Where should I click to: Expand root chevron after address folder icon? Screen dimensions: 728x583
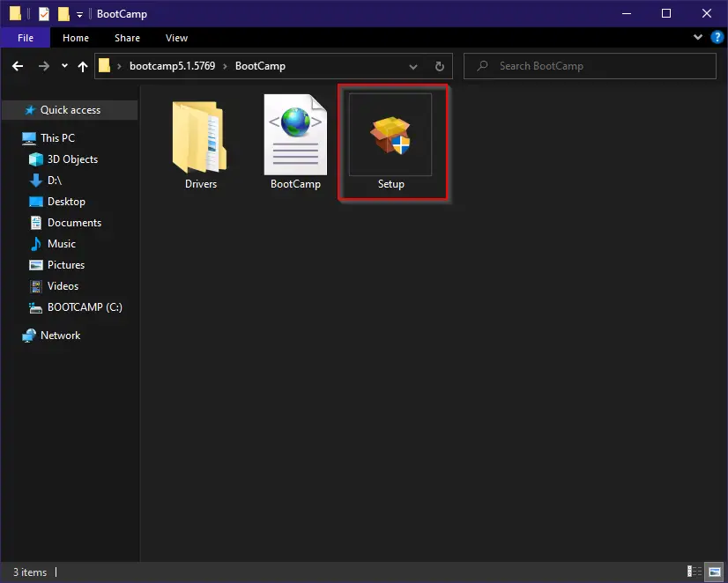[x=119, y=66]
